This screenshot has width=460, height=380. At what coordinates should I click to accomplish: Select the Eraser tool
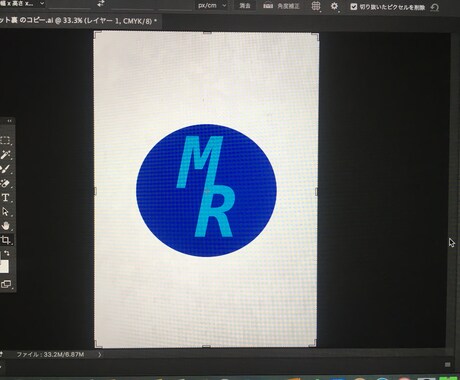5,183
